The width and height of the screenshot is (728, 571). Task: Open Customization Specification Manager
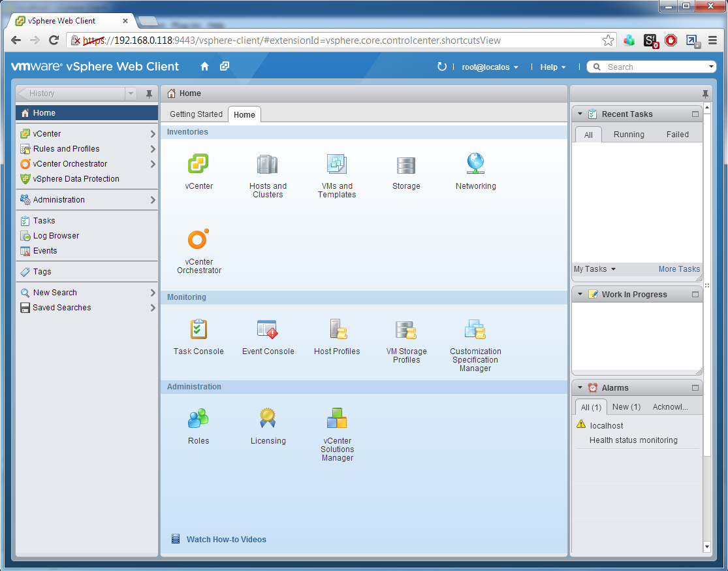coord(475,329)
